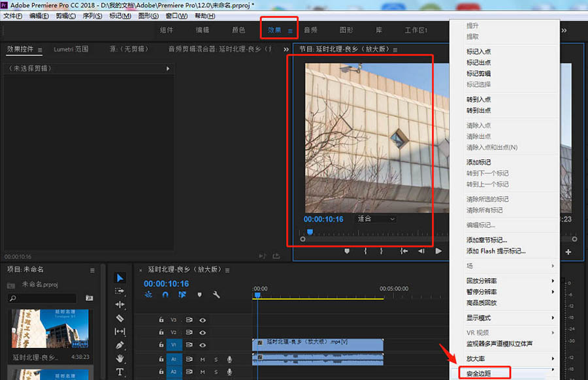The image size is (588, 380).
Task: Click the Play button in Program monitor
Action: coord(438,251)
